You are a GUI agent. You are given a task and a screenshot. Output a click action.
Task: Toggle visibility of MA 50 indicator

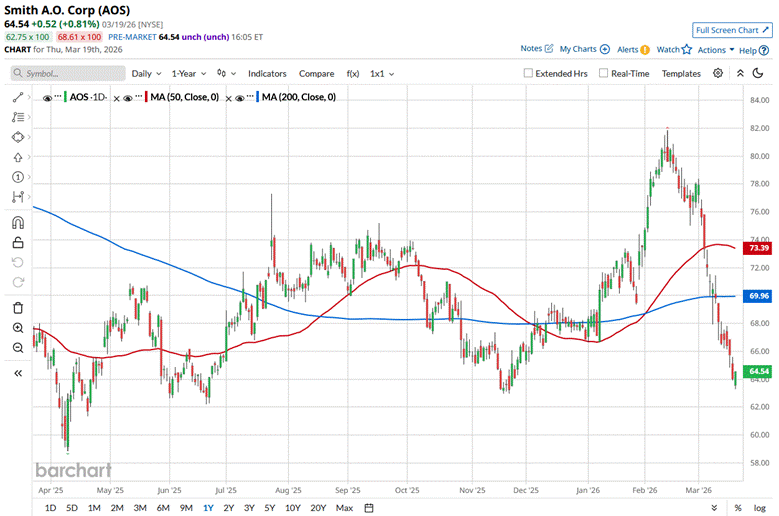pyautogui.click(x=128, y=98)
